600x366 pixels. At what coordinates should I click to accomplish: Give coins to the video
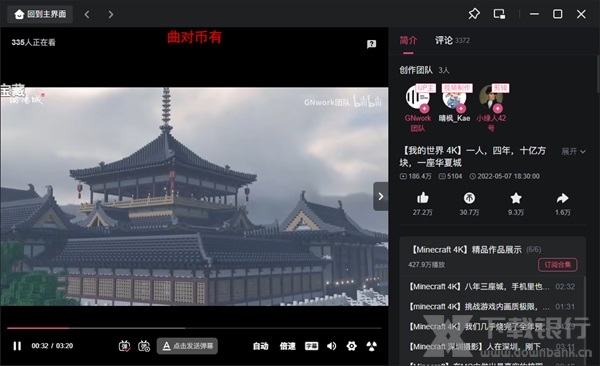pyautogui.click(x=469, y=198)
